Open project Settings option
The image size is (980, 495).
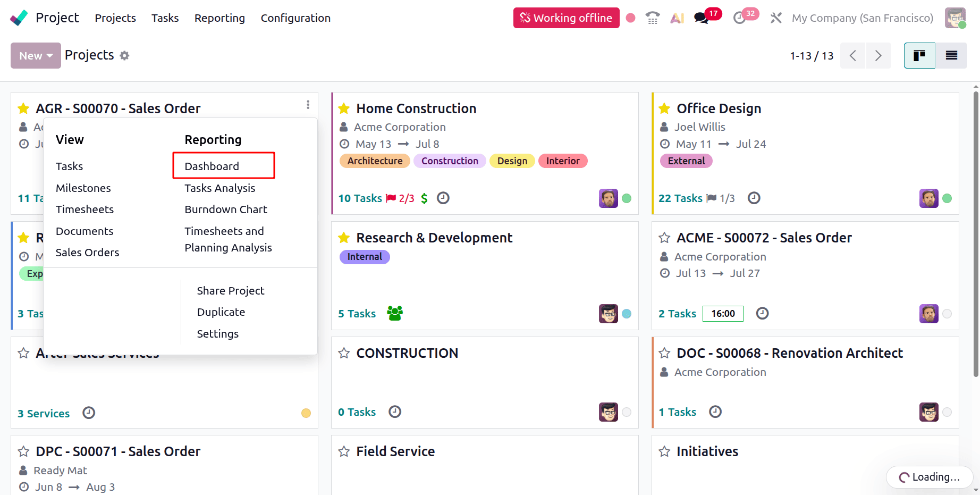point(218,334)
